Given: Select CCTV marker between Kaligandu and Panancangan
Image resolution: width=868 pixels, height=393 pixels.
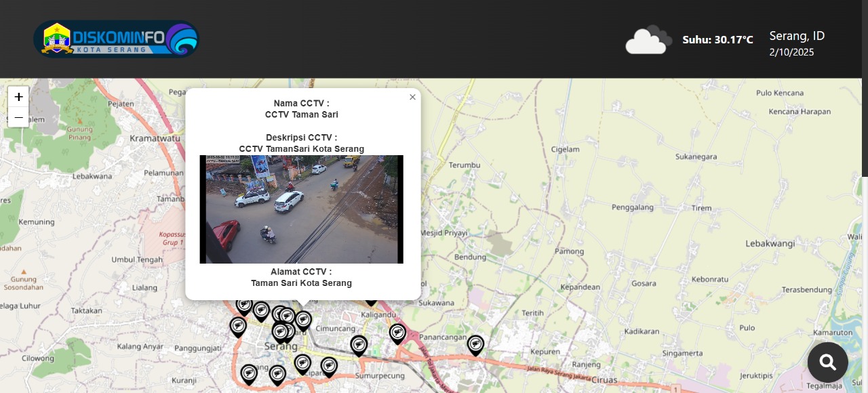Looking at the screenshot, I should tap(397, 333).
